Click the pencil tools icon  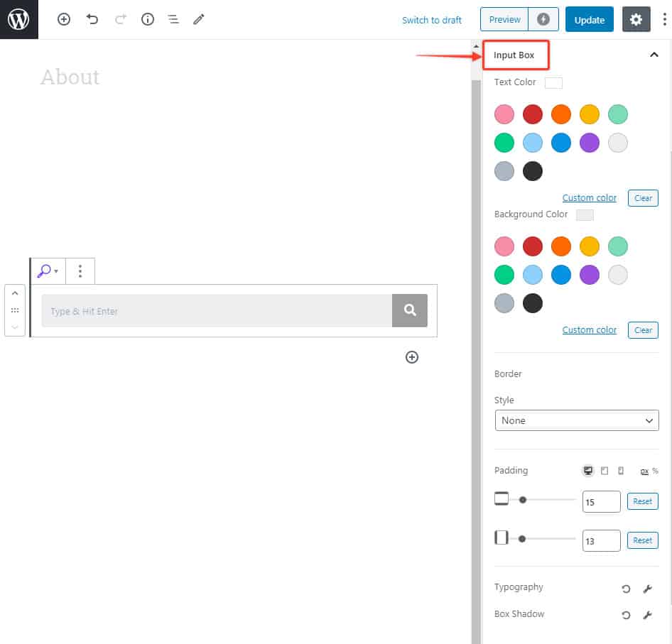tap(199, 20)
